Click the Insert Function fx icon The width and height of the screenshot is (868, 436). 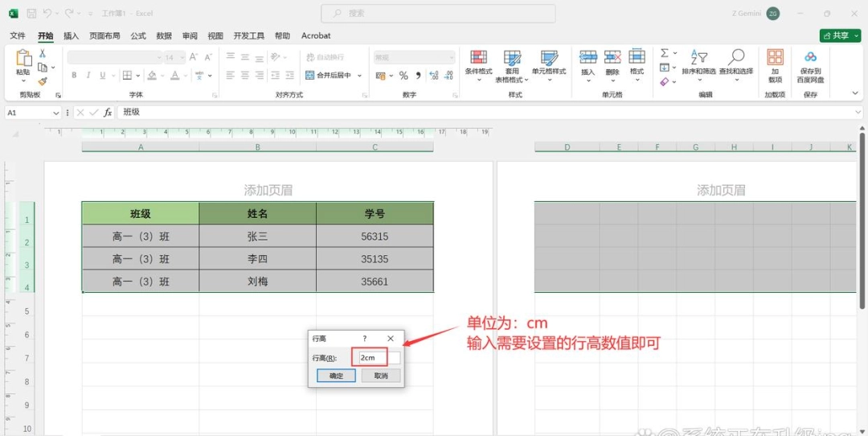[108, 113]
